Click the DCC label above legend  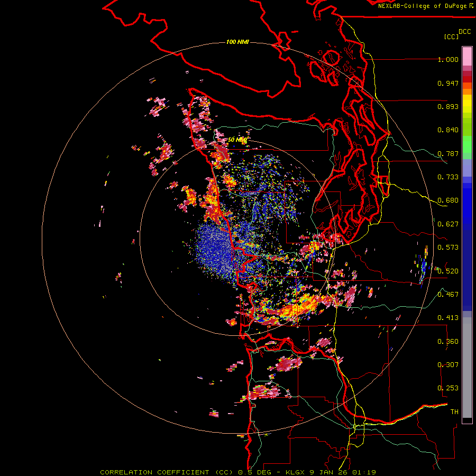pos(465,32)
